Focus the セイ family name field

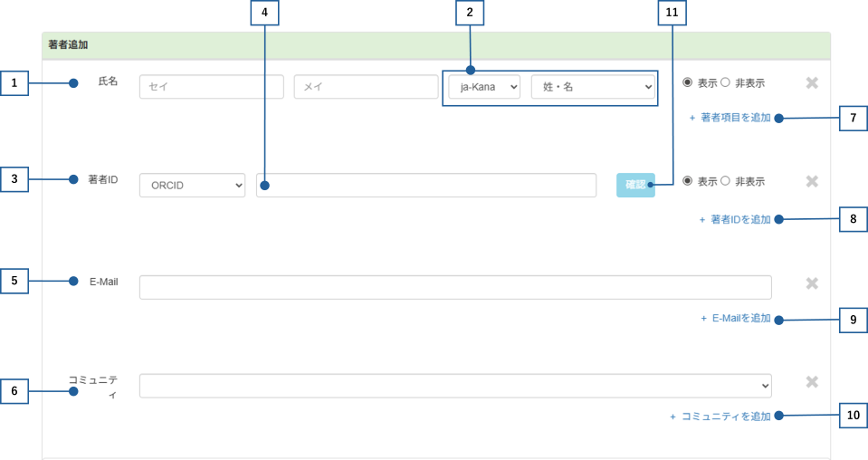point(212,87)
